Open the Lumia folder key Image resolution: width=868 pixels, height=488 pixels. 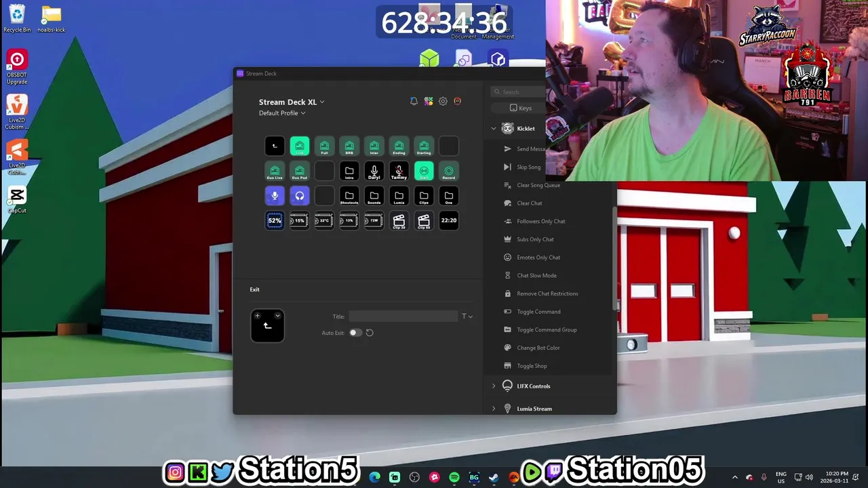(x=399, y=196)
